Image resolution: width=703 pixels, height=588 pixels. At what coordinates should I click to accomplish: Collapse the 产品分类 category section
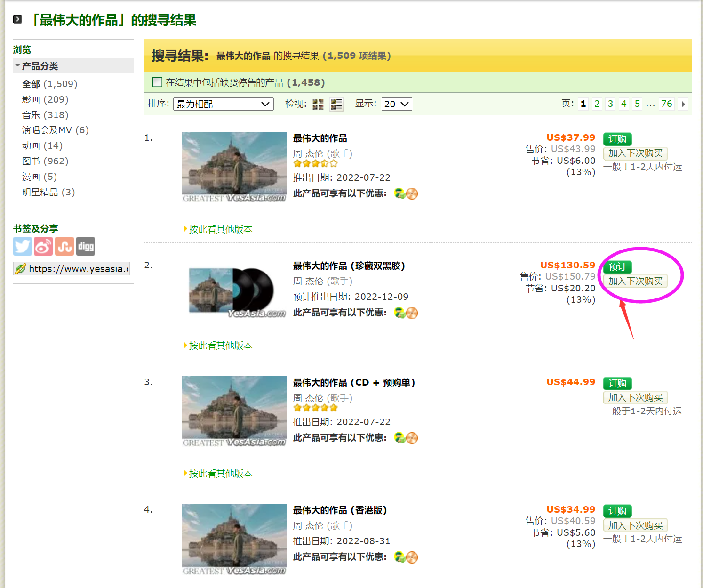tap(17, 66)
